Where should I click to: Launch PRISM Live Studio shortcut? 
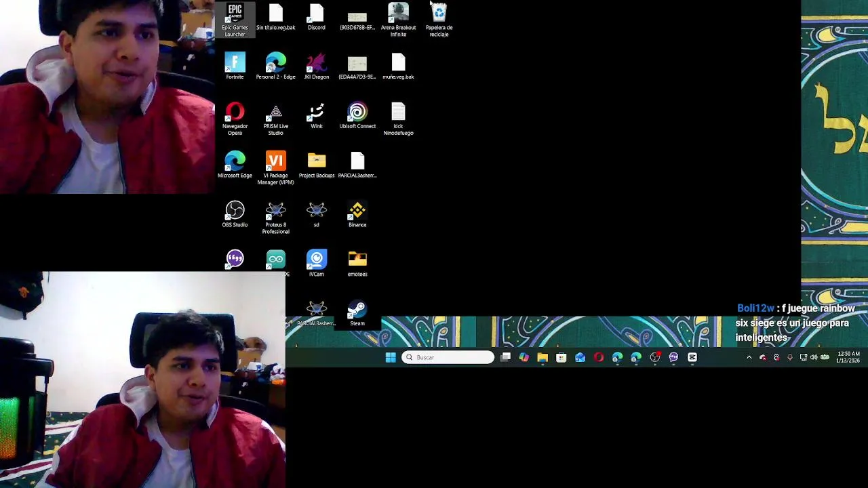coord(275,119)
